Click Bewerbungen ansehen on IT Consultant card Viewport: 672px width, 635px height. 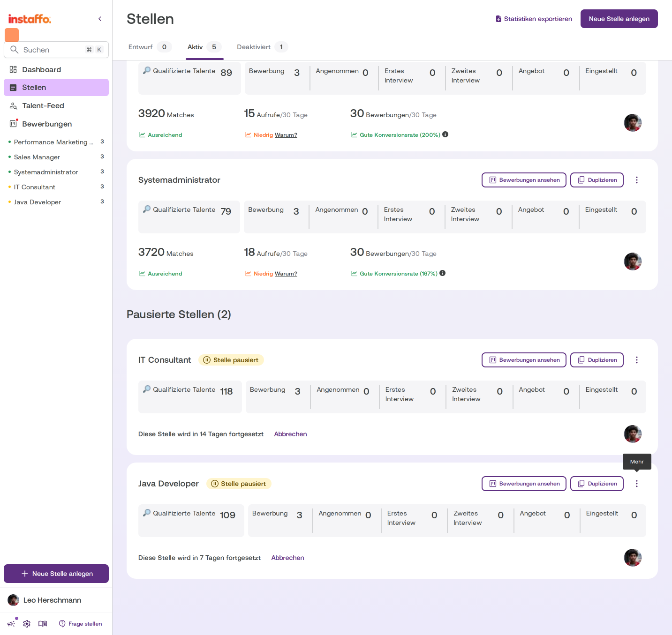[x=524, y=360]
